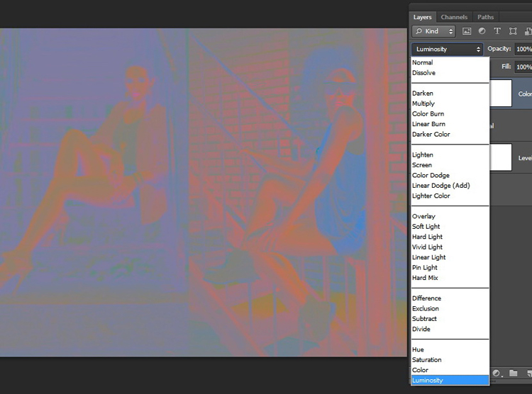
Task: Create a new layer group folder
Action: (514, 373)
